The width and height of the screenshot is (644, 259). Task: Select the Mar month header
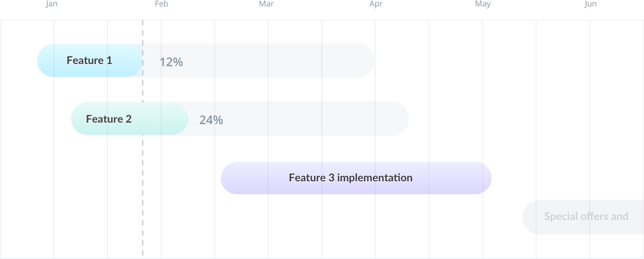pos(266,4)
